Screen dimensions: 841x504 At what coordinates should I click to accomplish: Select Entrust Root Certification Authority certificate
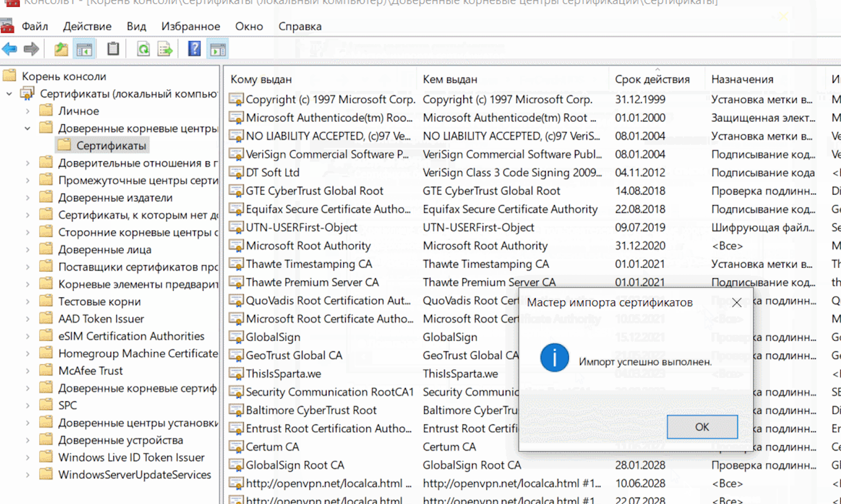[329, 428]
